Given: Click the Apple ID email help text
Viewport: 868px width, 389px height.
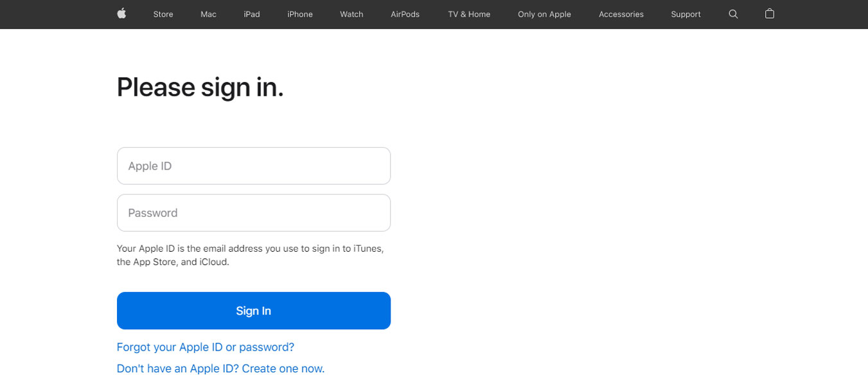Looking at the screenshot, I should click(251, 255).
